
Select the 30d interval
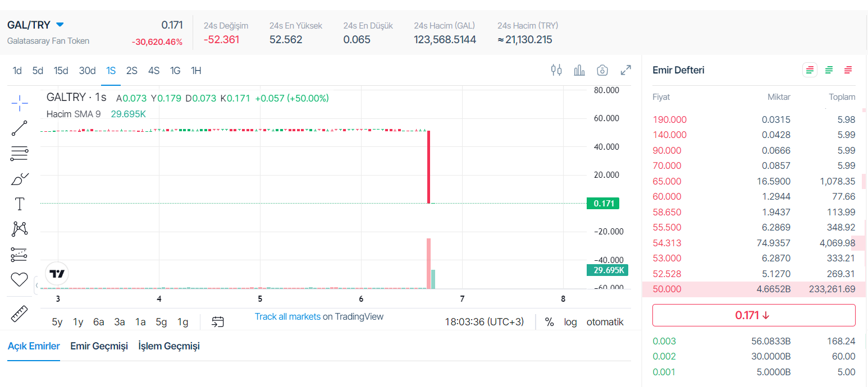[x=87, y=71]
